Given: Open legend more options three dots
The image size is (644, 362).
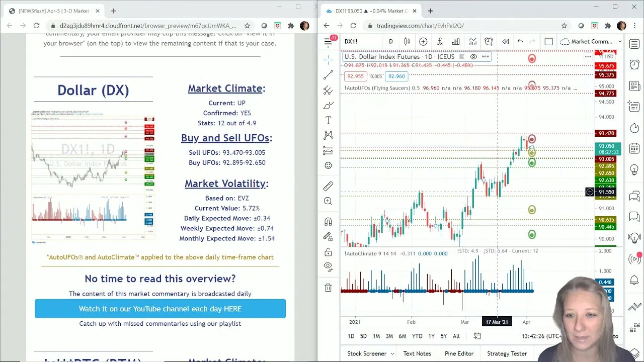Looking at the screenshot, I should click(486, 57).
